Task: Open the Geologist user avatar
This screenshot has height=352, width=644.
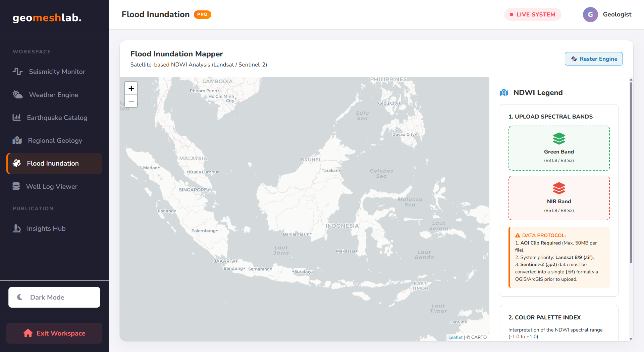Action: pos(590,14)
